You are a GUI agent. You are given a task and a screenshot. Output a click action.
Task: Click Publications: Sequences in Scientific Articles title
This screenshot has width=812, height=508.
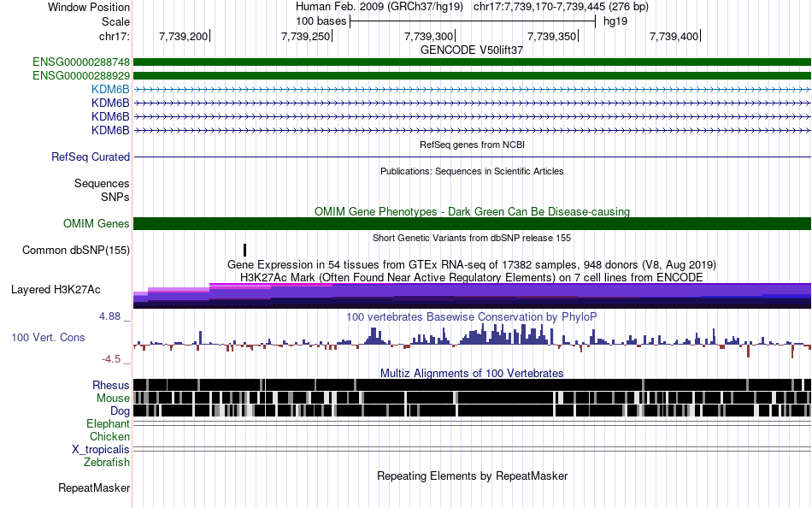coord(472,172)
